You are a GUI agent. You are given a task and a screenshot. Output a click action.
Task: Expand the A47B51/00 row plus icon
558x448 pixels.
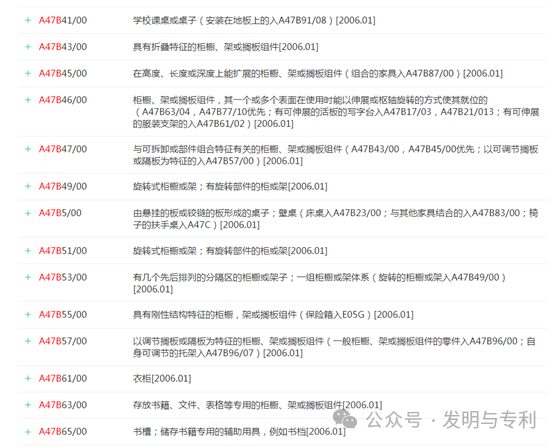click(28, 251)
